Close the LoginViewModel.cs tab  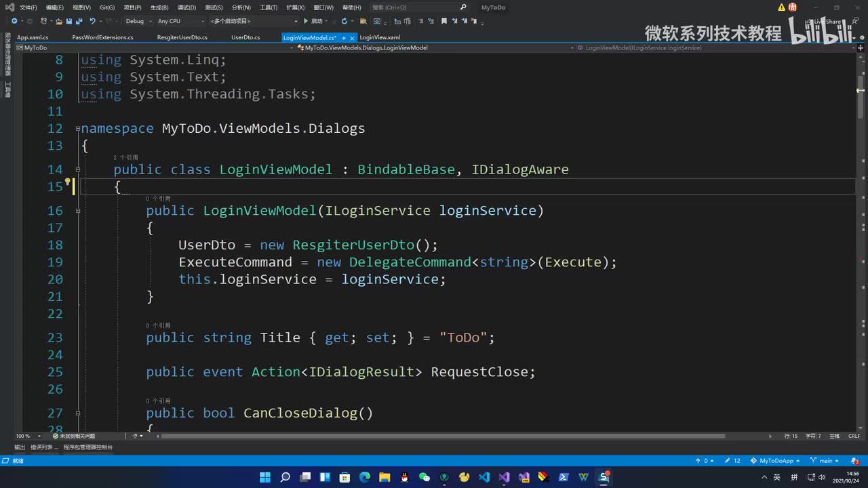pos(352,37)
